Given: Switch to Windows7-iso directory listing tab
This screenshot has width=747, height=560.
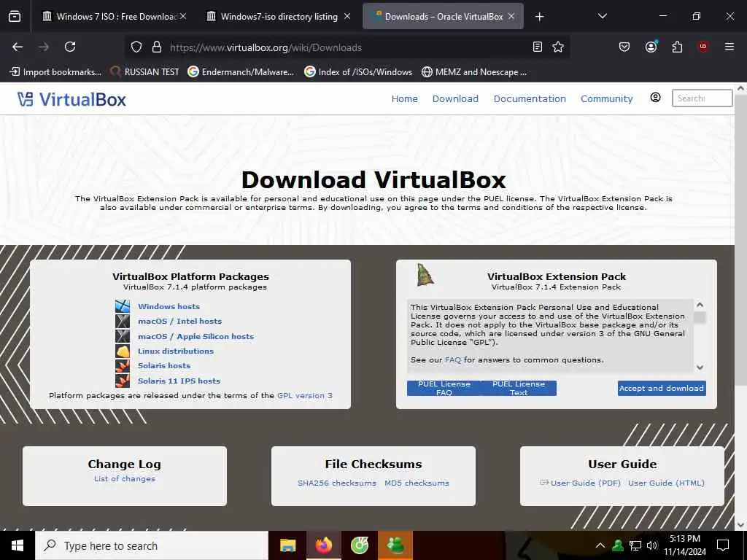Looking at the screenshot, I should (279, 17).
